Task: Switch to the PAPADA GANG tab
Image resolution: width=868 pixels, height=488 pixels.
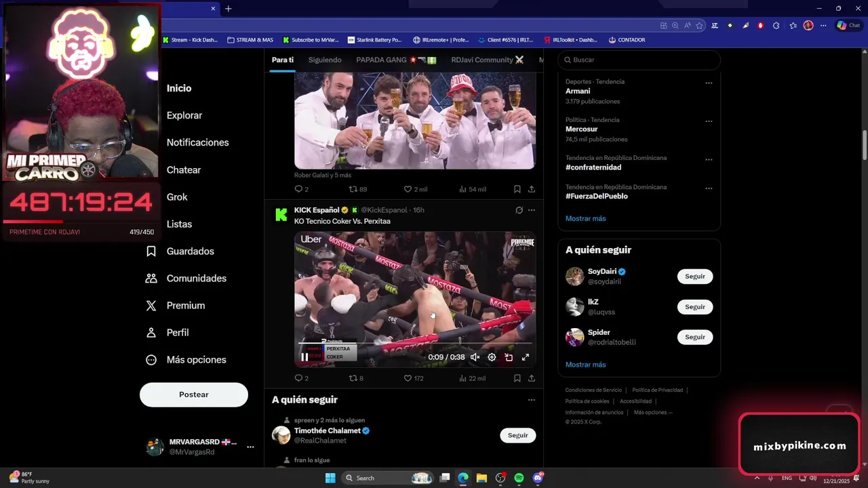Action: click(x=396, y=60)
